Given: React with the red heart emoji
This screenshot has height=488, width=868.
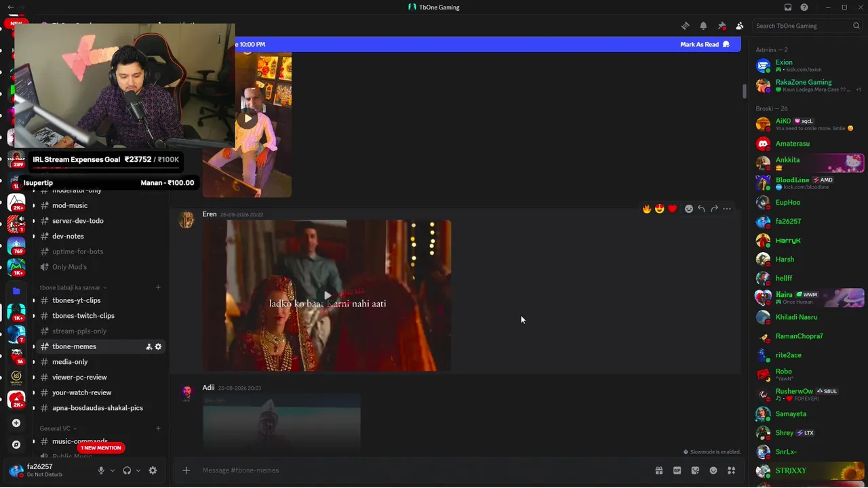Looking at the screenshot, I should coord(673,209).
